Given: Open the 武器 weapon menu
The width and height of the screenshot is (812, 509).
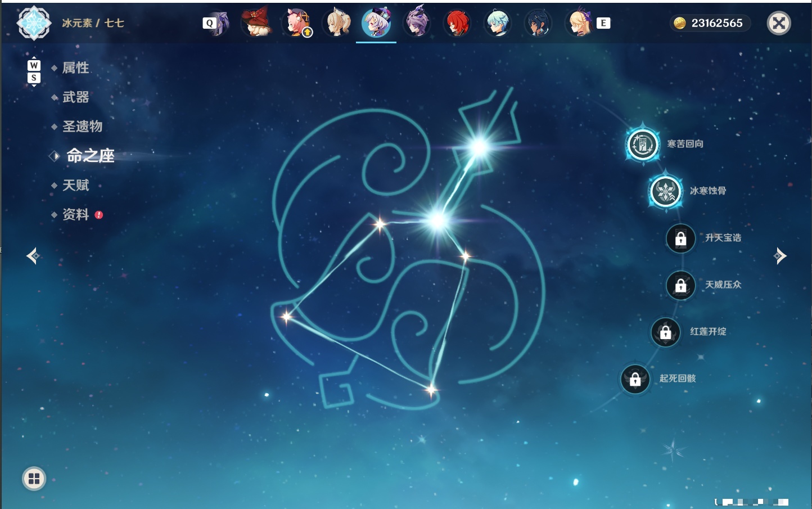Looking at the screenshot, I should click(76, 97).
